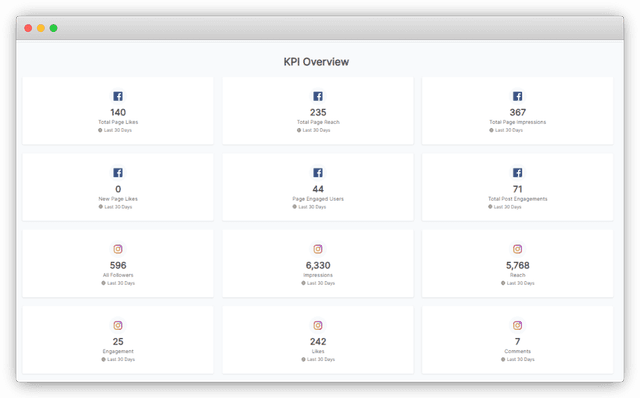Maximize the window with the green button
This screenshot has height=398, width=640.
tap(53, 28)
